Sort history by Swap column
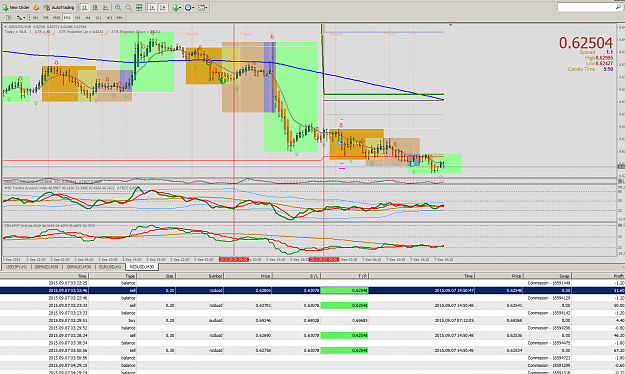 (547, 276)
